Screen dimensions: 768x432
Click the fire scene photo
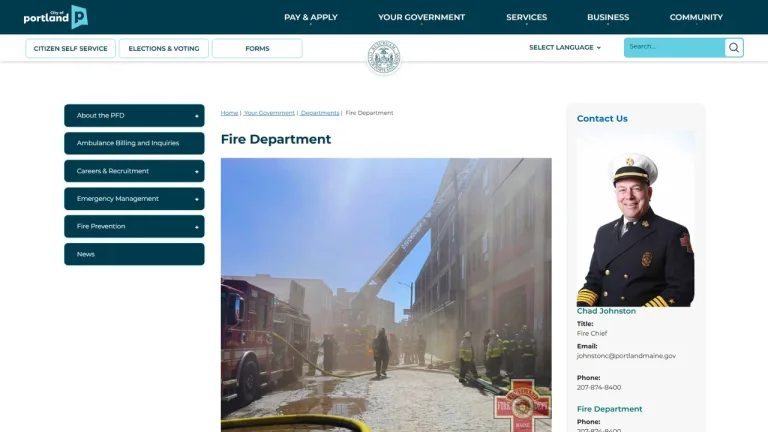click(386, 295)
